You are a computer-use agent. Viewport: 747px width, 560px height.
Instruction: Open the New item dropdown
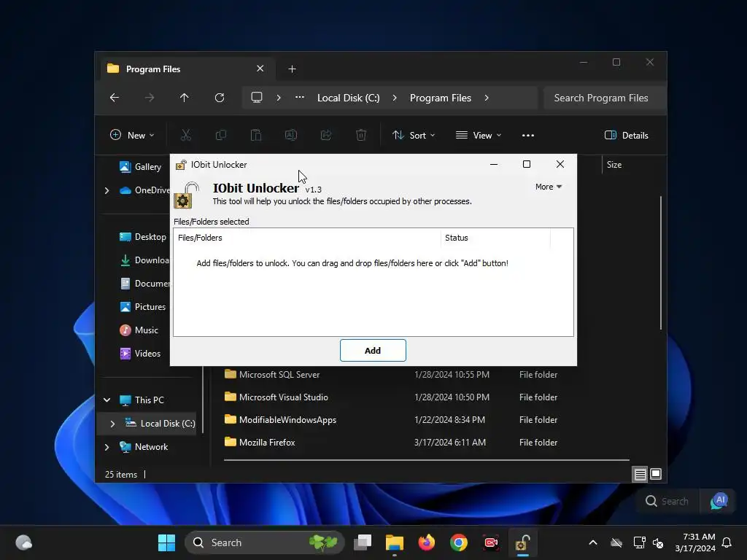coord(132,135)
